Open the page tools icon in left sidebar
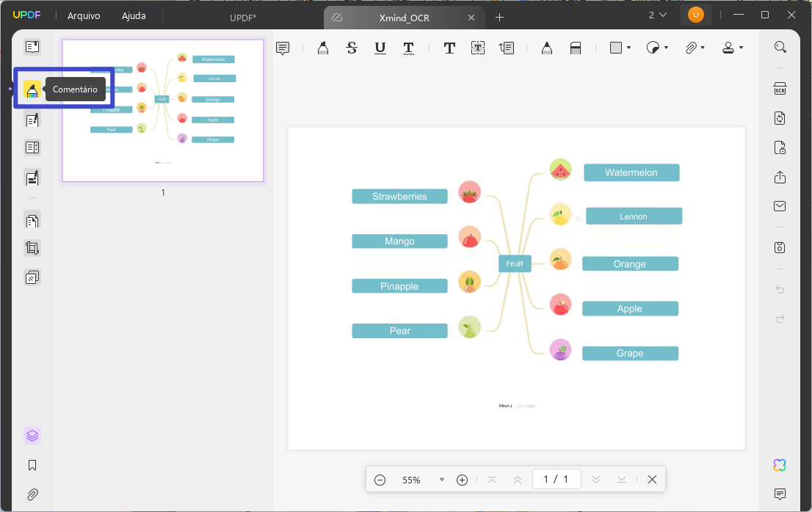Image resolution: width=812 pixels, height=512 pixels. tap(32, 221)
